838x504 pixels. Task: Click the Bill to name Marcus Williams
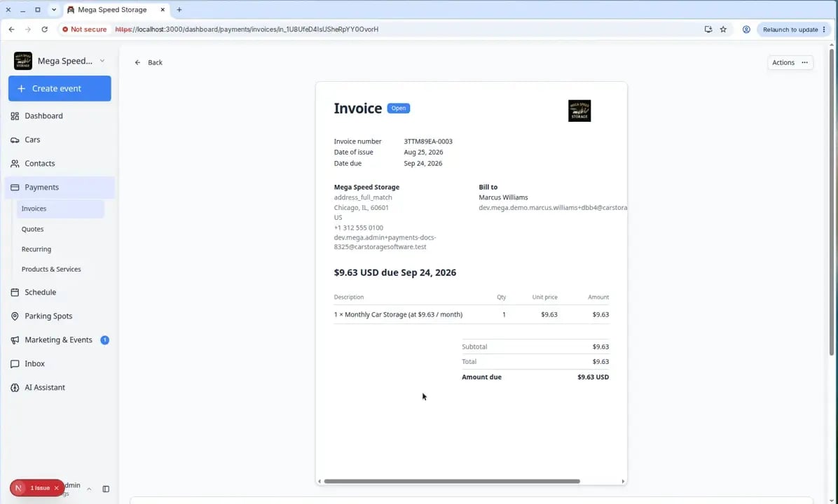tap(504, 197)
